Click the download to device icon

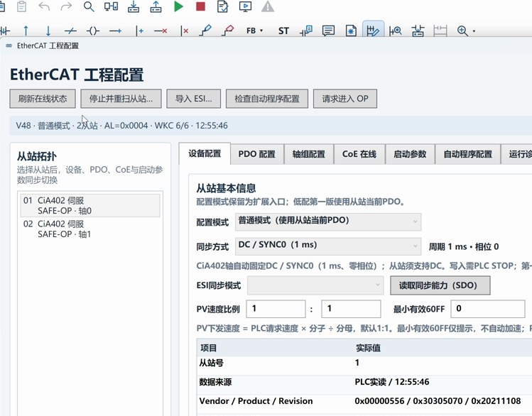(x=134, y=6)
